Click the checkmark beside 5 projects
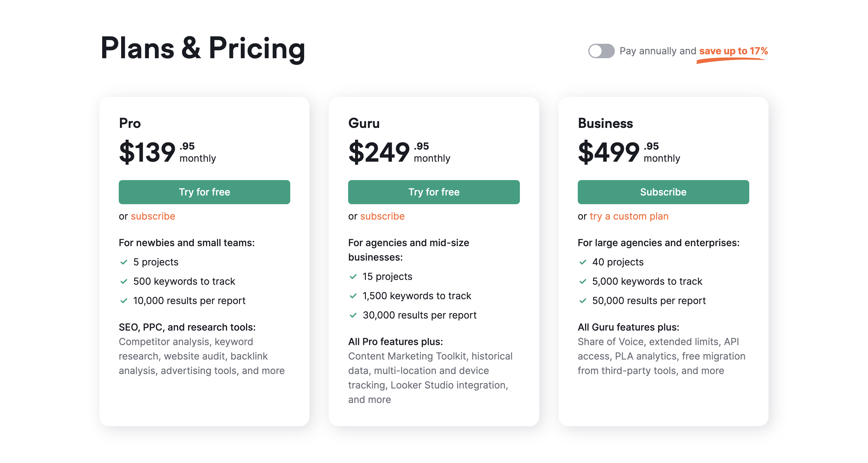Image resolution: width=868 pixels, height=463 pixels. tap(124, 262)
